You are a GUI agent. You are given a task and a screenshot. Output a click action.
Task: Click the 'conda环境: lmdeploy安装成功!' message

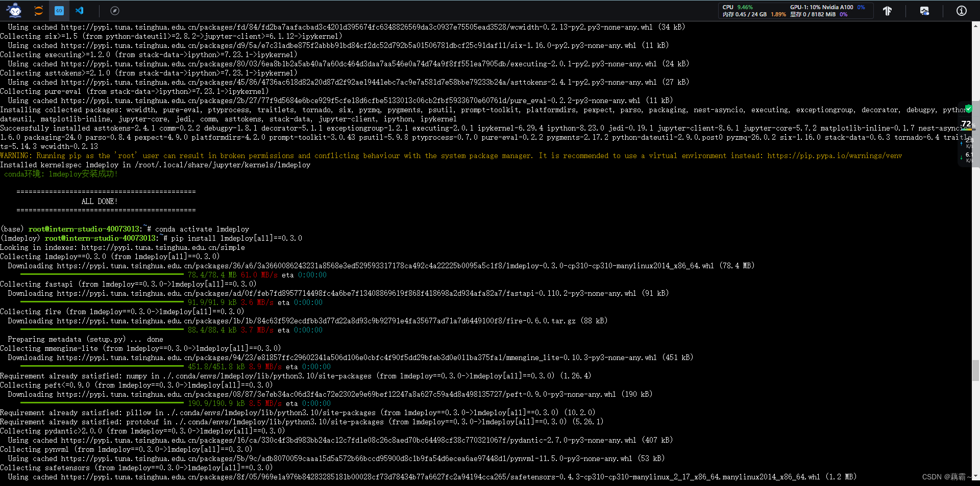(x=61, y=174)
